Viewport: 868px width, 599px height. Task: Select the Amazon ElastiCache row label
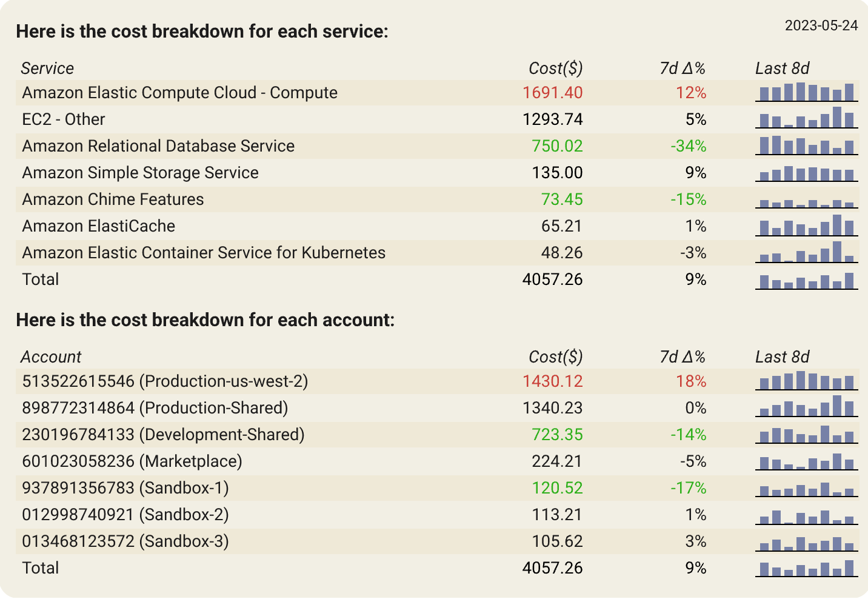(x=99, y=226)
